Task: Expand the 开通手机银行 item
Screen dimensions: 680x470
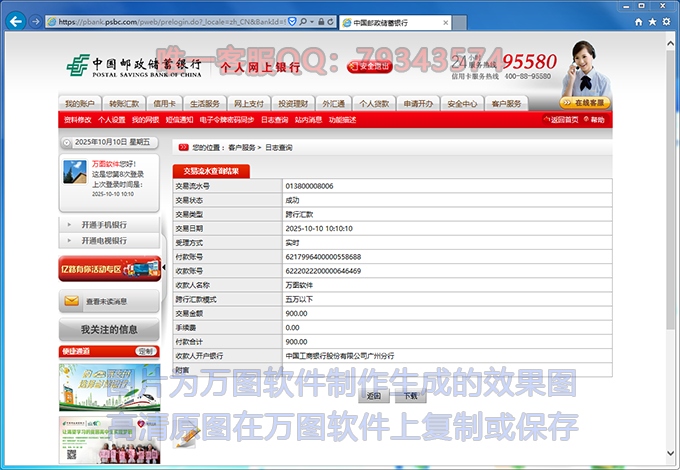Action: pyautogui.click(x=104, y=225)
